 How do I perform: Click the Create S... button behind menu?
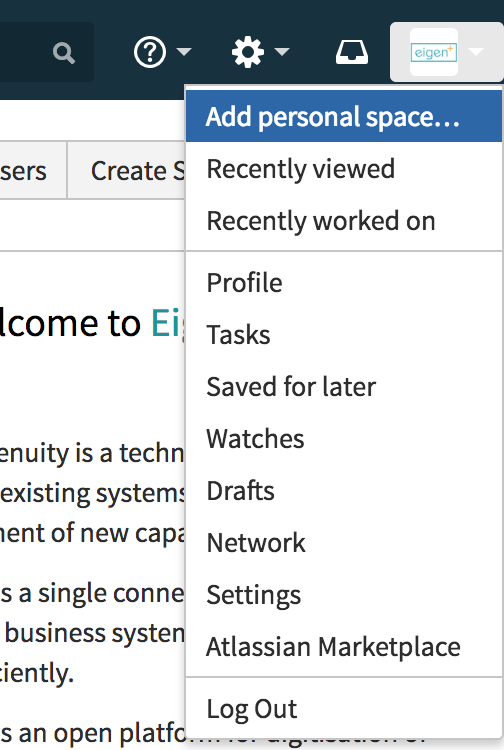pos(127,170)
